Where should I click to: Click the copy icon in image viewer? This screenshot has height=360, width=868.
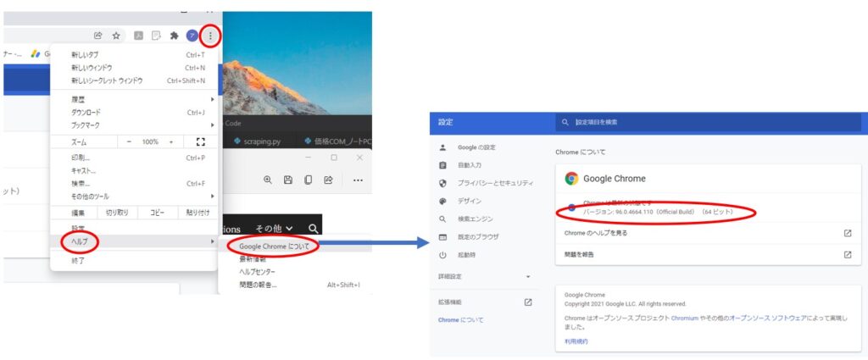point(309,180)
